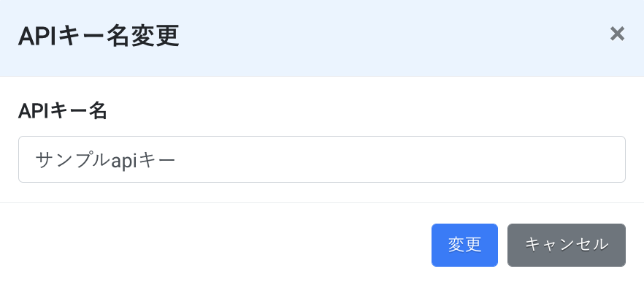The width and height of the screenshot is (644, 285).
Task: Click the APIキー名変更 dialog title
Action: [x=99, y=37]
